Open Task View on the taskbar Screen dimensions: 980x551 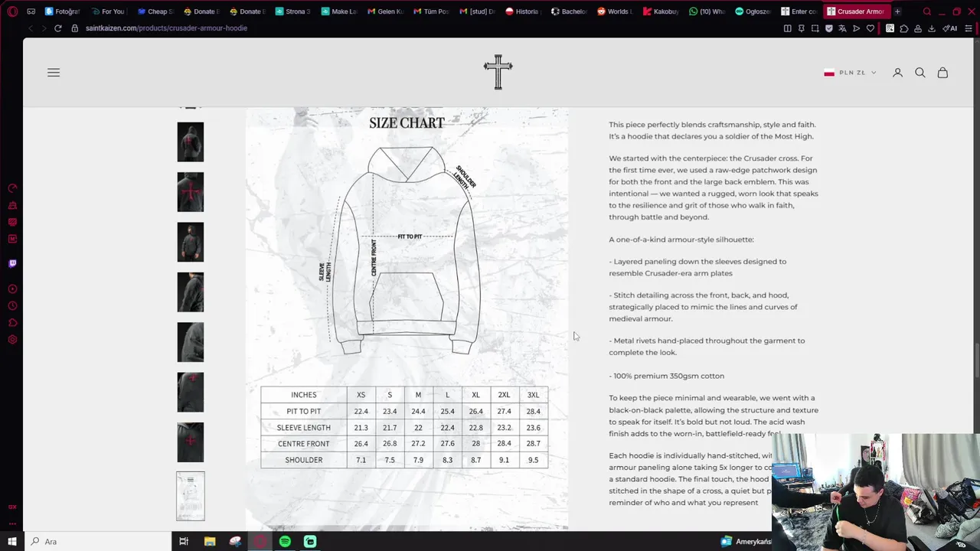pyautogui.click(x=184, y=541)
